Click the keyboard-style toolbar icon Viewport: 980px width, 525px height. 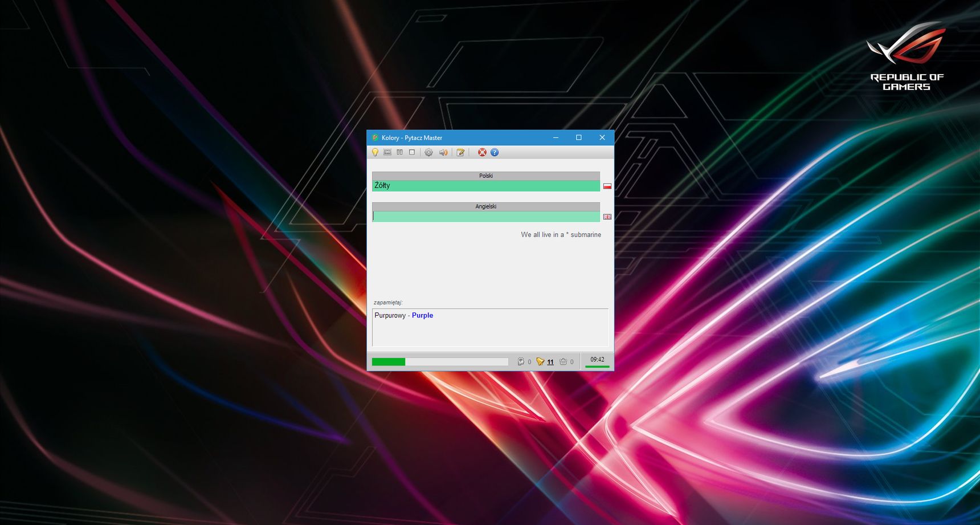point(387,152)
